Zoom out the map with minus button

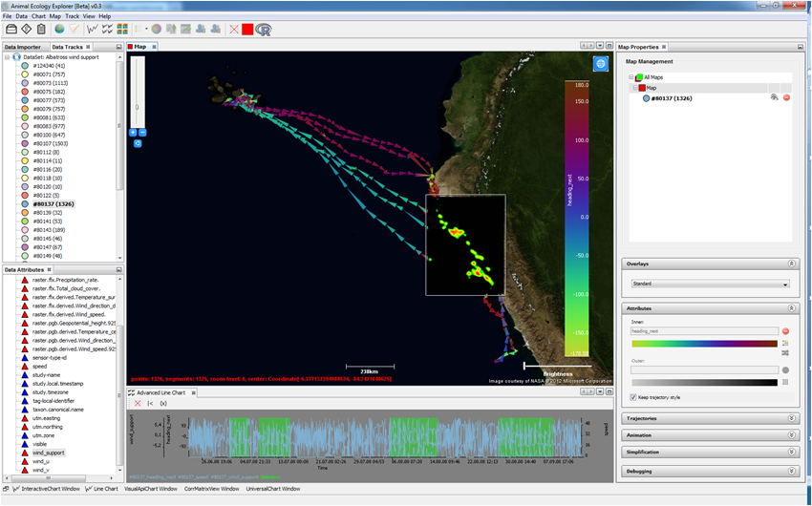(x=142, y=133)
